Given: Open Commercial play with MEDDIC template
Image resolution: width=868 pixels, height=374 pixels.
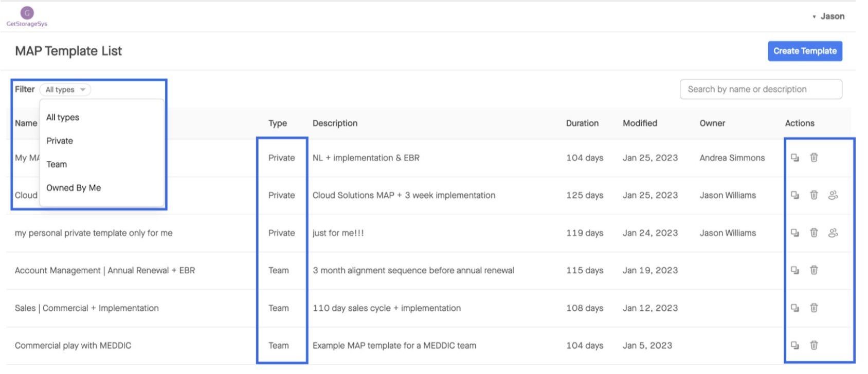Looking at the screenshot, I should click(x=73, y=345).
